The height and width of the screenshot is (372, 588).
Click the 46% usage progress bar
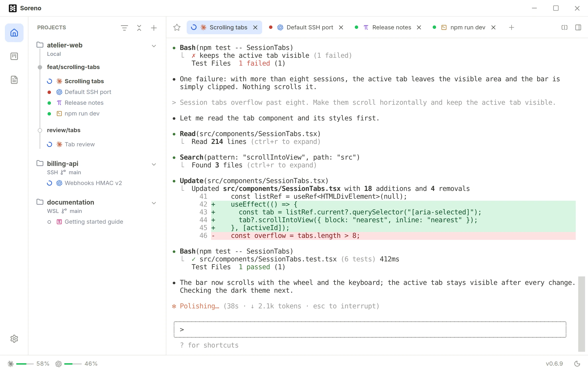(x=73, y=364)
